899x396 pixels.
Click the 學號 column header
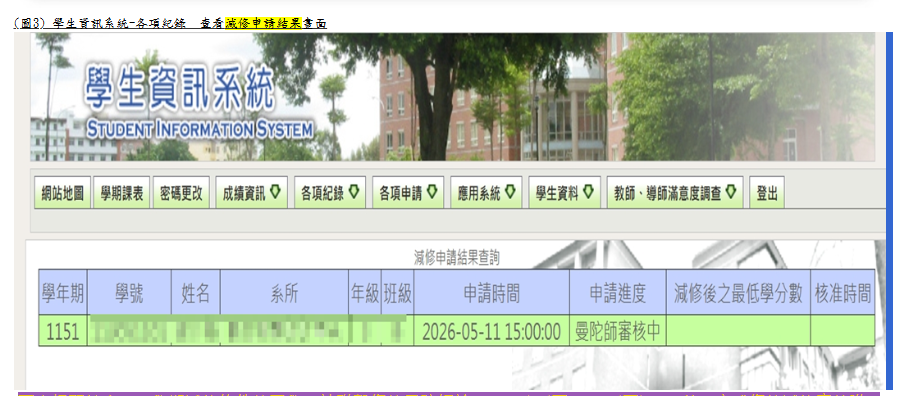click(130, 292)
